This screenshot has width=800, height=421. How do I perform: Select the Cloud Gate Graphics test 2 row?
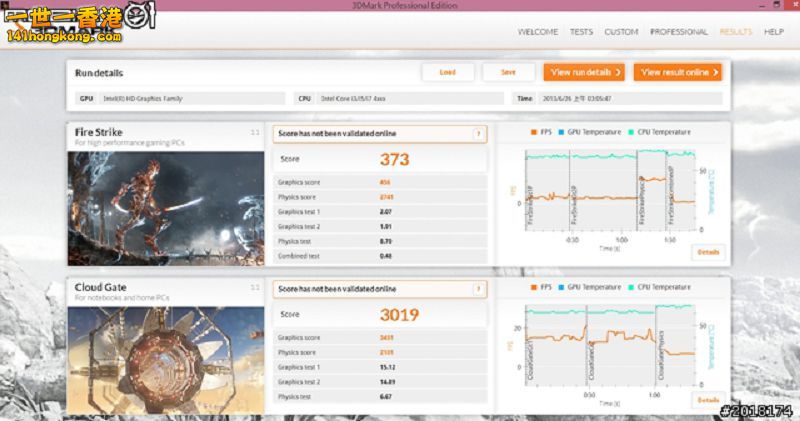coord(380,382)
